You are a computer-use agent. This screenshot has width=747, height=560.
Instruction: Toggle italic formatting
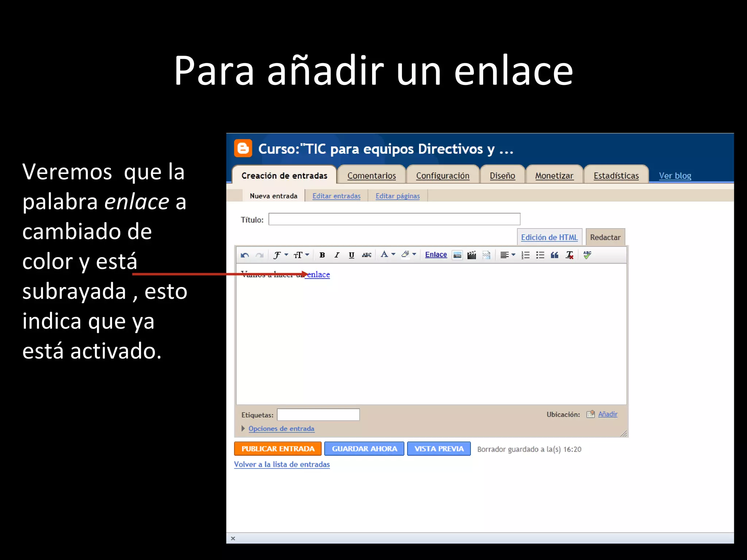point(337,255)
